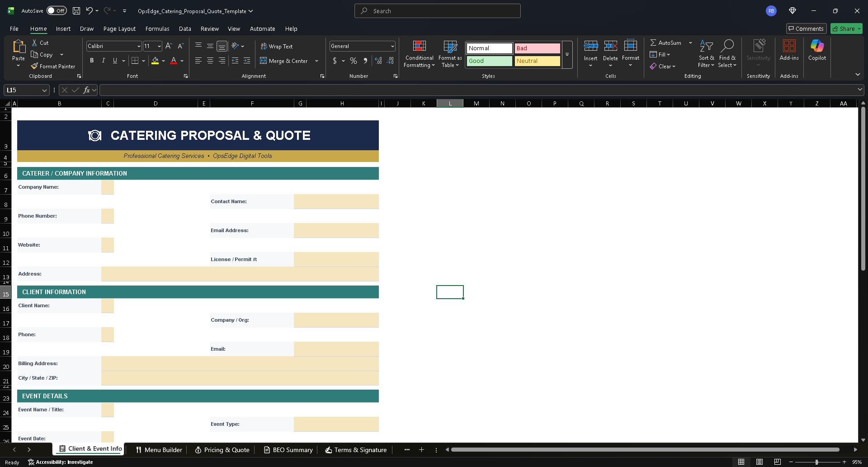This screenshot has width=868, height=467.
Task: Expand the Borders dropdown arrow
Action: coord(143,61)
